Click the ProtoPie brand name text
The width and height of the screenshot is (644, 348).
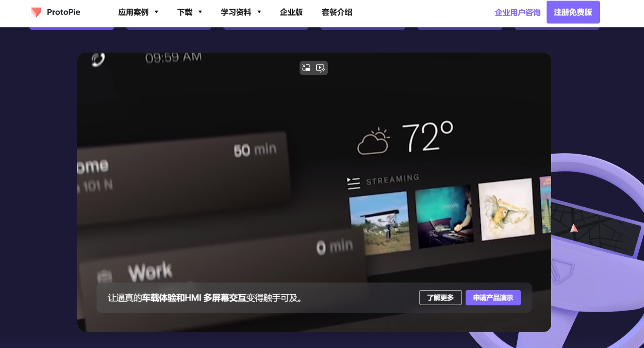[64, 12]
